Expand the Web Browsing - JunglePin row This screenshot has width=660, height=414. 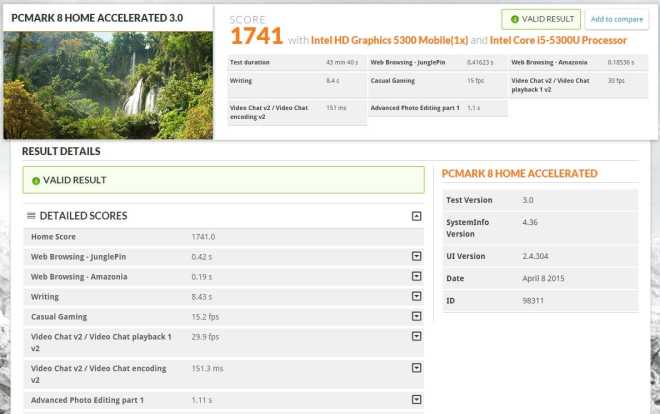click(416, 256)
